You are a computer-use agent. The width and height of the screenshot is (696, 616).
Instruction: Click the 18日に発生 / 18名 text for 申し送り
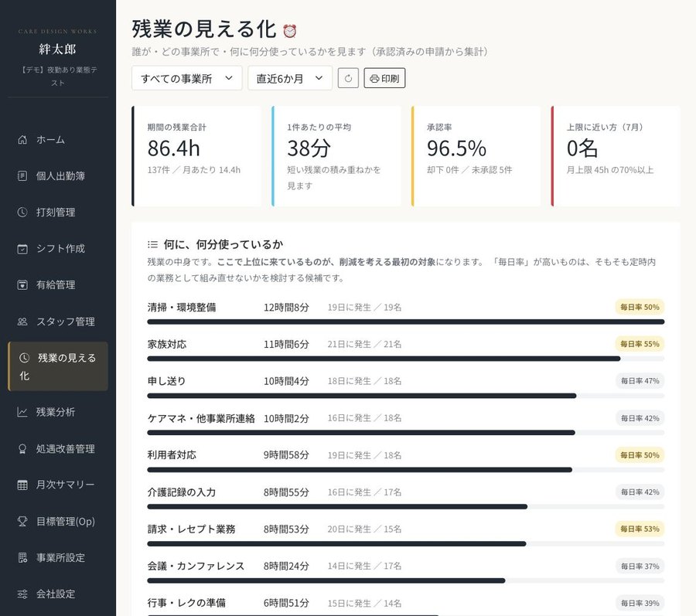364,381
